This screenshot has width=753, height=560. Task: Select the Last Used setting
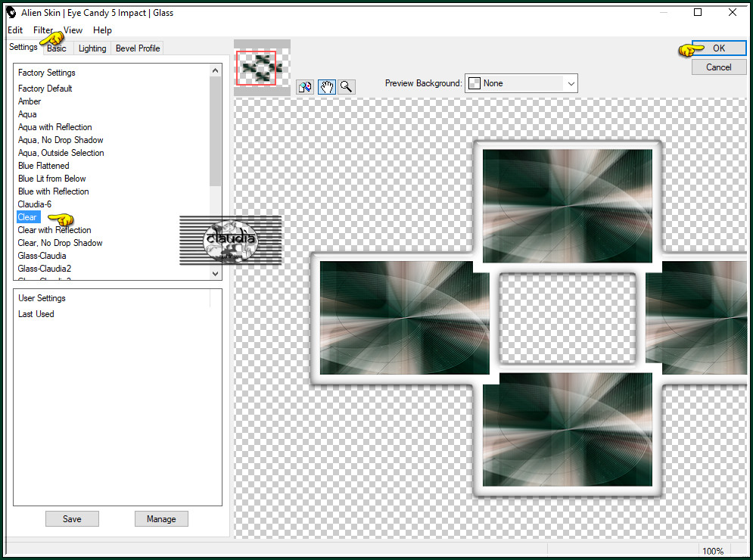(36, 314)
